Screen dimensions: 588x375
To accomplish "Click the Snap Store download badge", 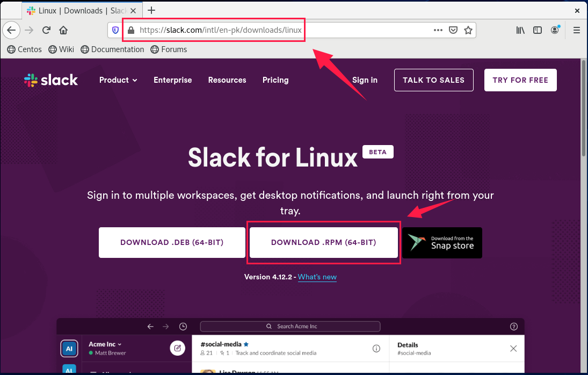I will [x=442, y=243].
